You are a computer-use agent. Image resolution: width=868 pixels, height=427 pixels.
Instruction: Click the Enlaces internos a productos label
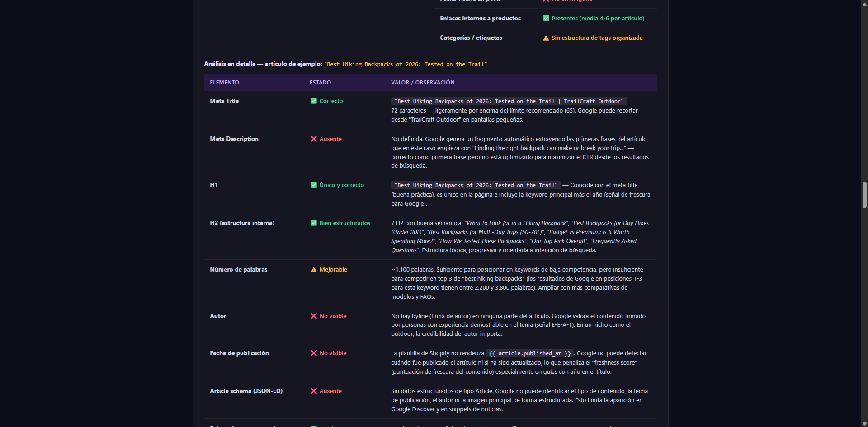point(480,19)
